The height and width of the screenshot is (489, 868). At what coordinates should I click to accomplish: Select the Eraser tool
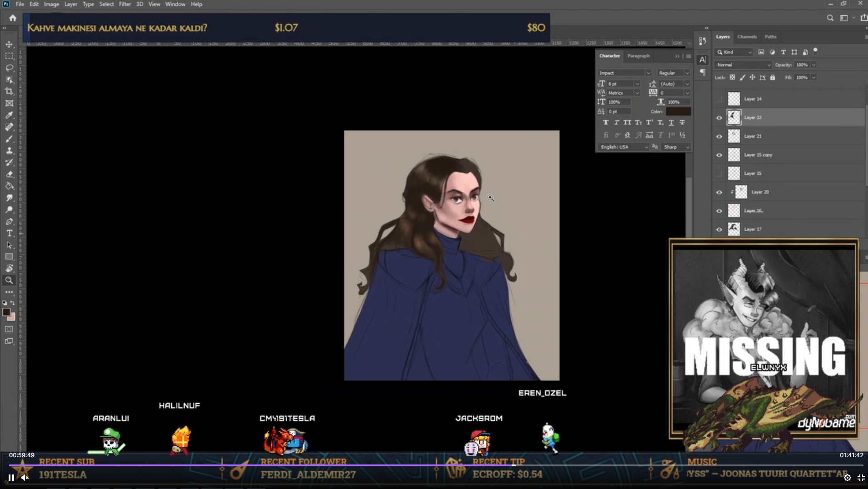point(9,174)
